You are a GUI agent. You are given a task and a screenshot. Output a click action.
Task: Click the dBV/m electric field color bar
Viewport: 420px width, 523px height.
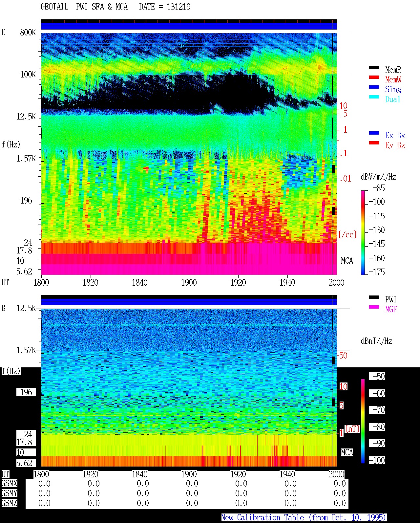tap(363, 232)
